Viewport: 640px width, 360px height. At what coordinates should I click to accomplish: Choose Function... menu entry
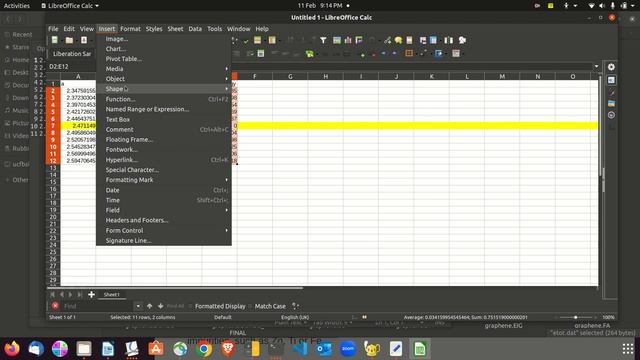click(x=164, y=99)
